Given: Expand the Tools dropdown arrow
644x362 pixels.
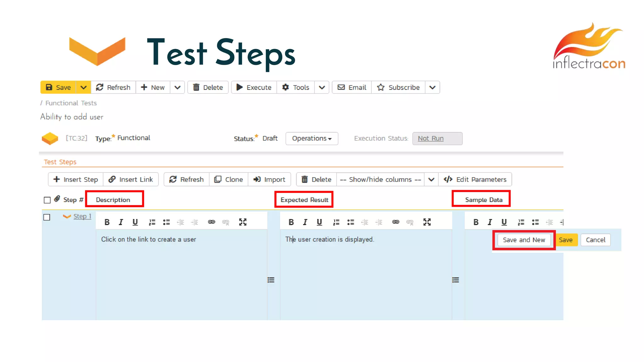Looking at the screenshot, I should pos(322,87).
